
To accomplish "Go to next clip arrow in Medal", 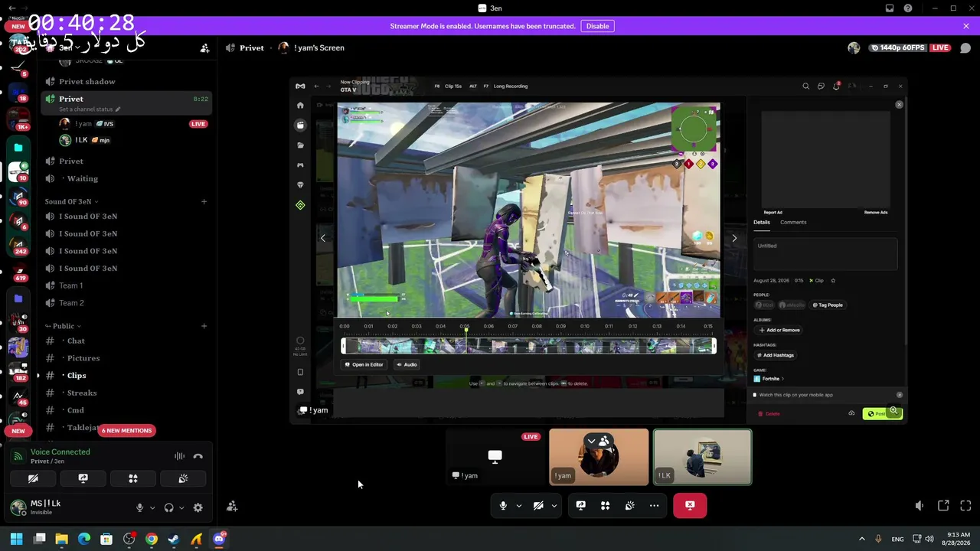I will coord(734,238).
